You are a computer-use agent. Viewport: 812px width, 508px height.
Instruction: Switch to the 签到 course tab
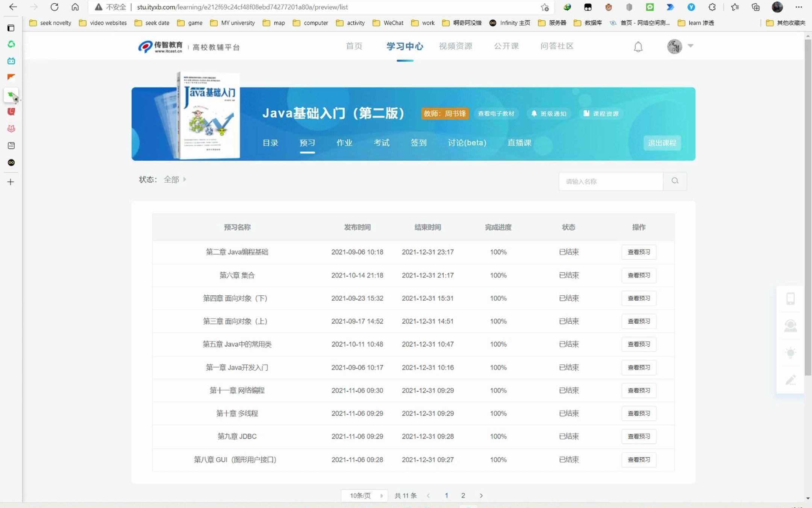pos(418,143)
